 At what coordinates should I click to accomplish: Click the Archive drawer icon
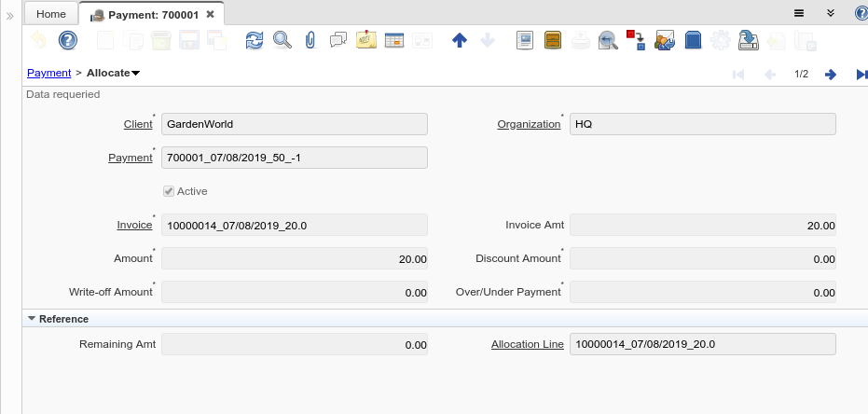pyautogui.click(x=553, y=40)
